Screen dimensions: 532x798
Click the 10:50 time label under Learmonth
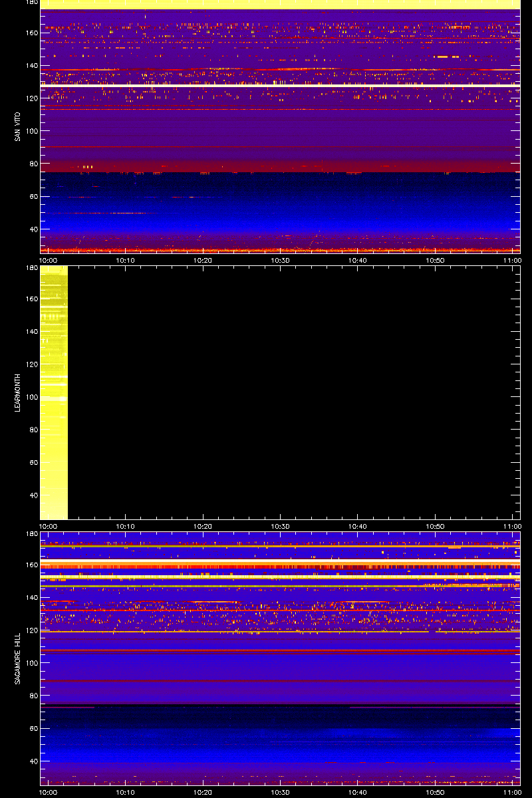pos(435,526)
